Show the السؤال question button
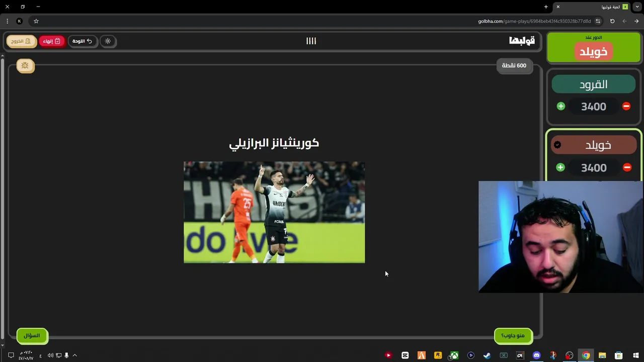Viewport: 644px width, 362px height. click(32, 335)
